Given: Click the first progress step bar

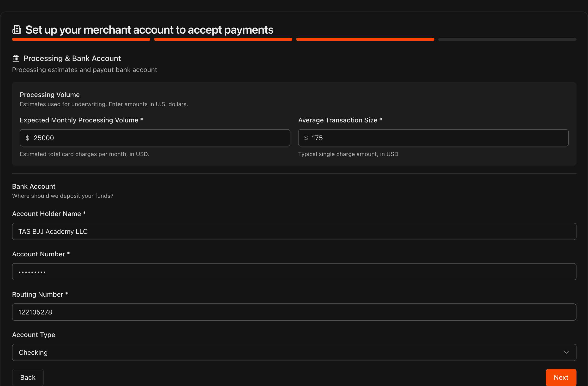Looking at the screenshot, I should coord(81,40).
